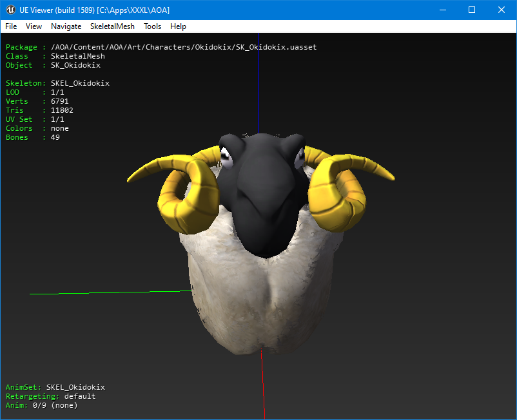Click the Class value SkeletalMesh

(78, 56)
